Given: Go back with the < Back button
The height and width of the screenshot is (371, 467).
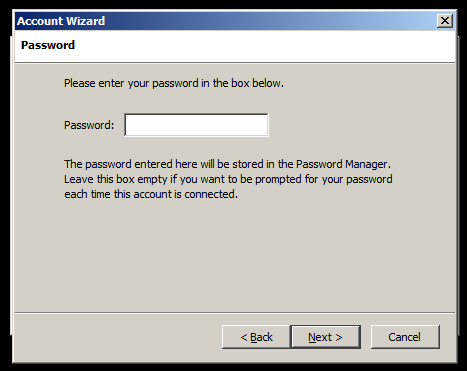Looking at the screenshot, I should click(x=256, y=337).
